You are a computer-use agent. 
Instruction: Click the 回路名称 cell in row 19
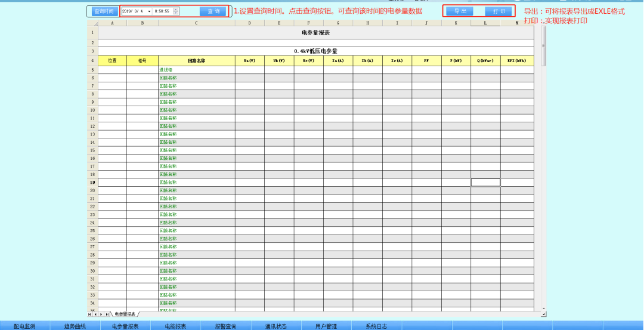click(196, 183)
